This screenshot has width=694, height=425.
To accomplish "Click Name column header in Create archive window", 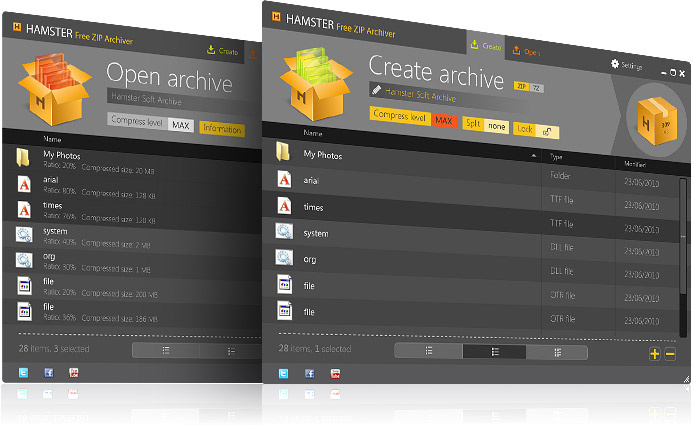I will pyautogui.click(x=313, y=132).
